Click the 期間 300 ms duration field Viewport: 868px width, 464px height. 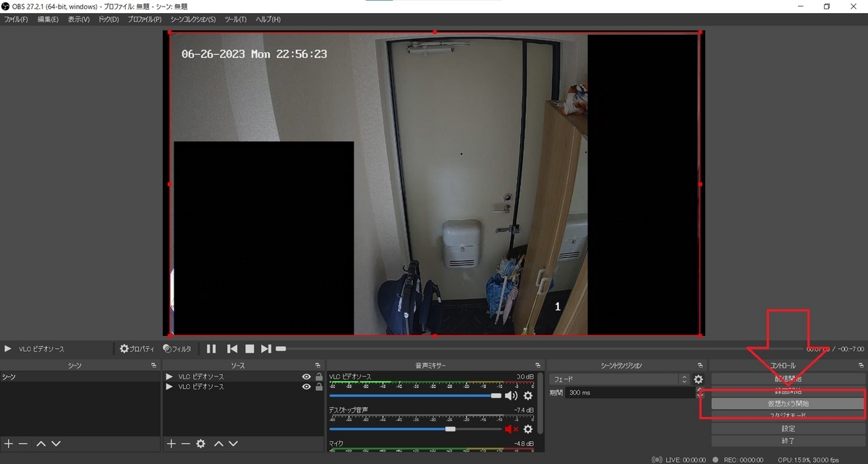[x=631, y=393]
